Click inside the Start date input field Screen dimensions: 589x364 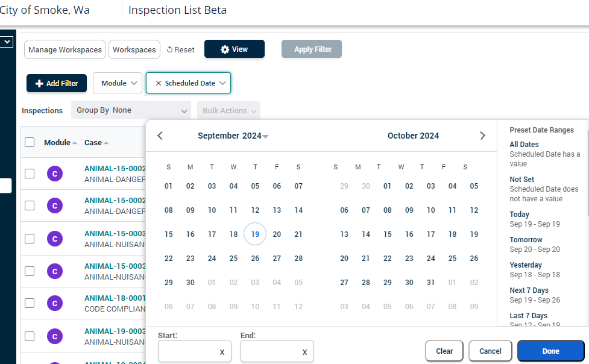coord(190,351)
